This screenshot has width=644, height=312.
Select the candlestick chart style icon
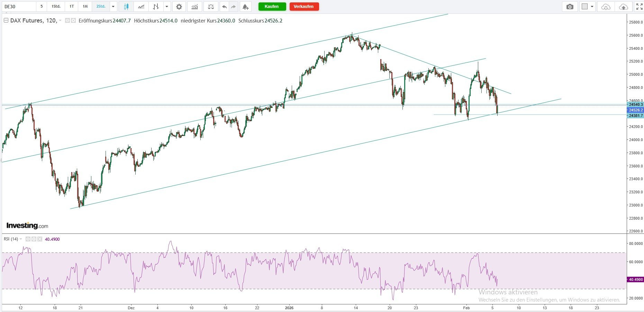[x=126, y=7]
